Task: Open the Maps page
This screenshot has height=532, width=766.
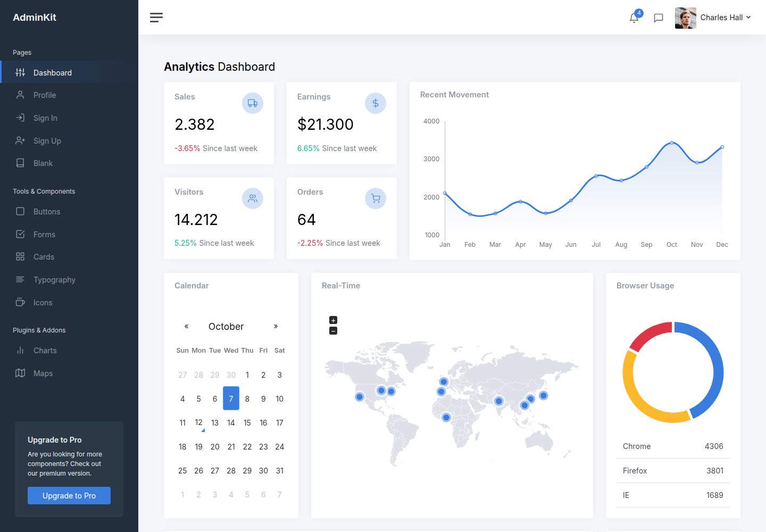Action: point(69,373)
